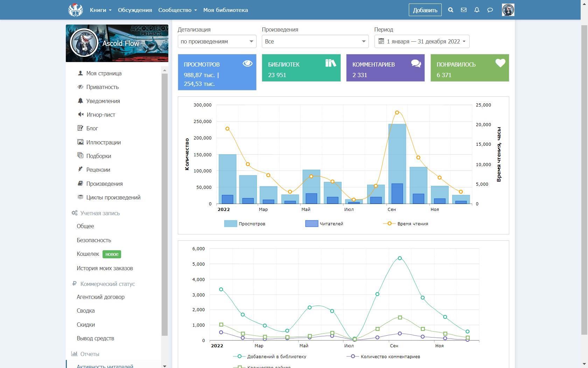This screenshot has height=368, width=588.
Task: Expand the Произведения selector
Action: [315, 41]
